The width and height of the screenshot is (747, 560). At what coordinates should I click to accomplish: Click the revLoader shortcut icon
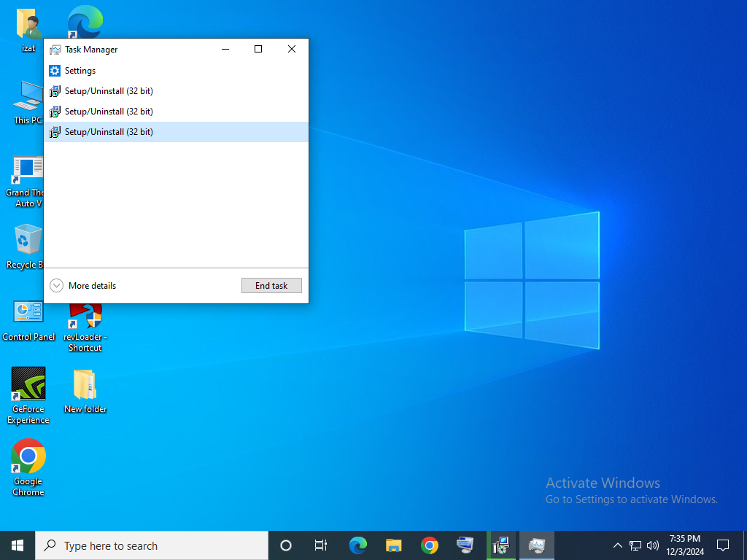(x=85, y=316)
